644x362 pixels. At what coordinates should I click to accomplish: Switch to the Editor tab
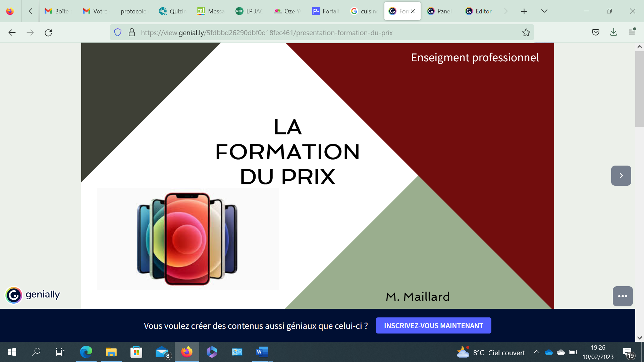click(478, 11)
